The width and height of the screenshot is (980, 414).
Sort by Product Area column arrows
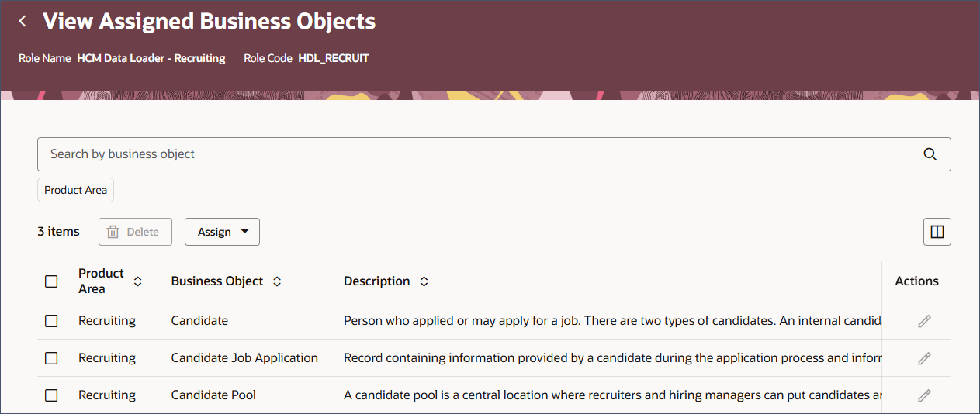tap(138, 281)
